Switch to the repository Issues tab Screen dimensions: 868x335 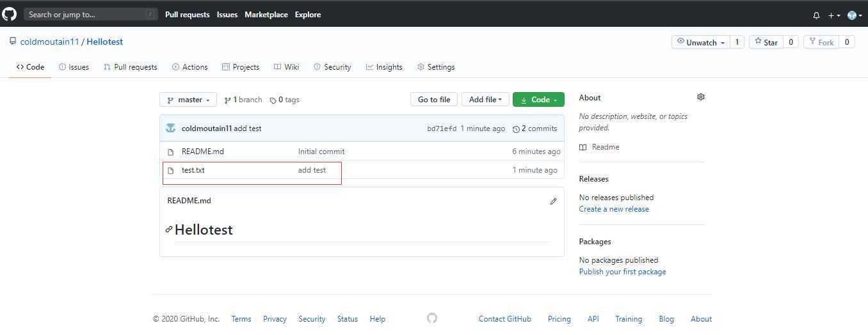pyautogui.click(x=74, y=66)
